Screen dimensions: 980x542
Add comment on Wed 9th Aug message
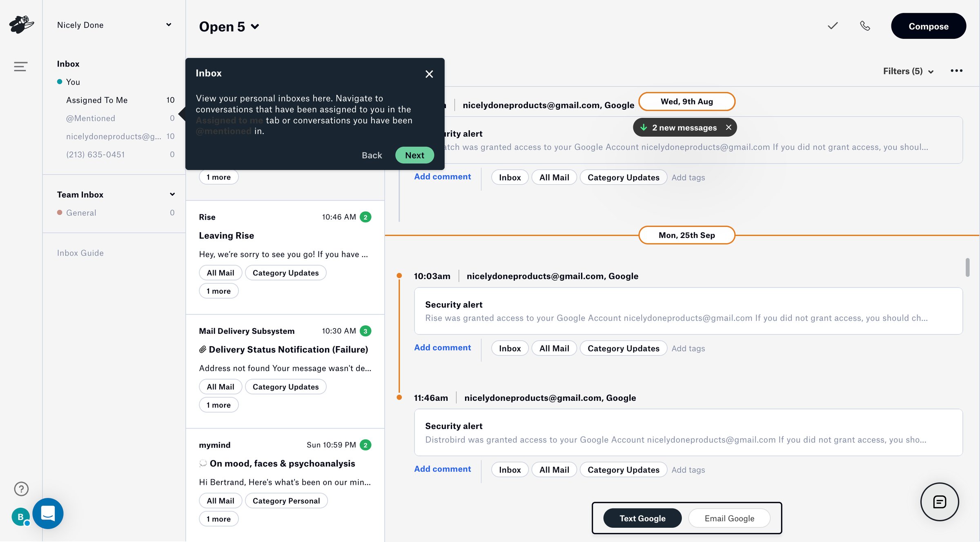(442, 177)
